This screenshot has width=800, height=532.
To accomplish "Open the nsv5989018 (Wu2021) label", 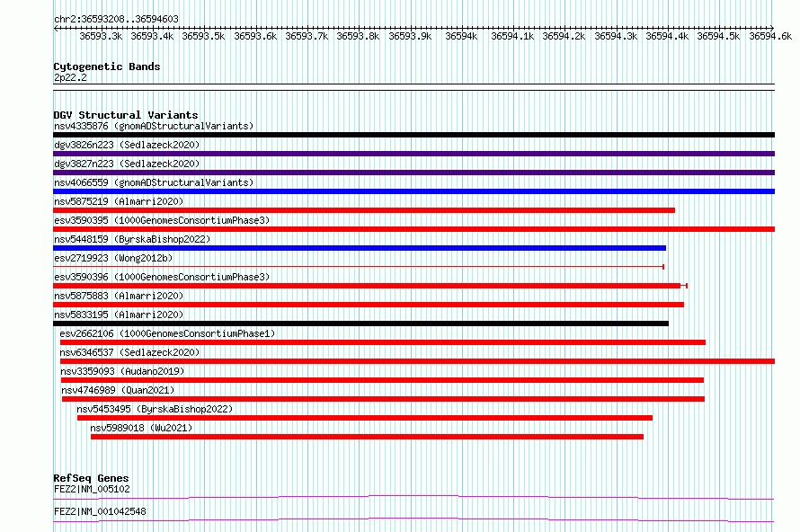I will click(141, 428).
